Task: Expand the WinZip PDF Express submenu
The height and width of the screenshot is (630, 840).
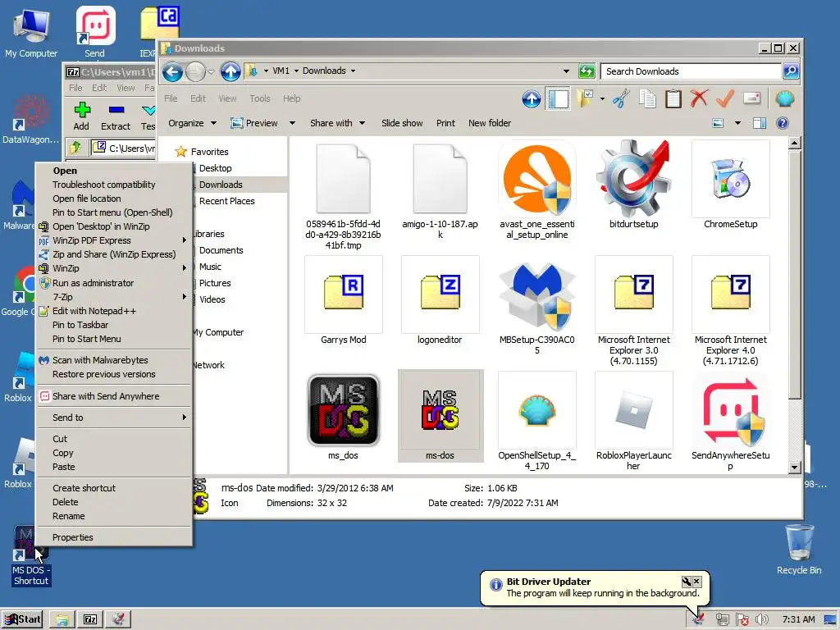Action: click(113, 240)
